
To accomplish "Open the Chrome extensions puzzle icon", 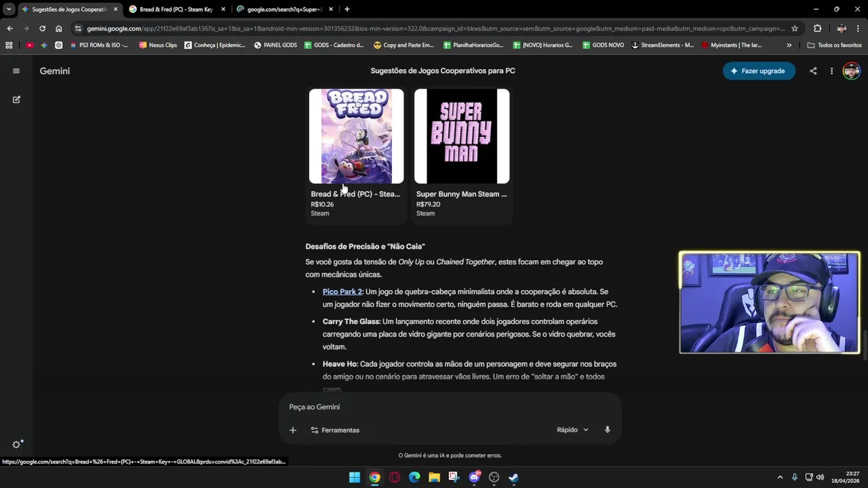I will click(817, 28).
